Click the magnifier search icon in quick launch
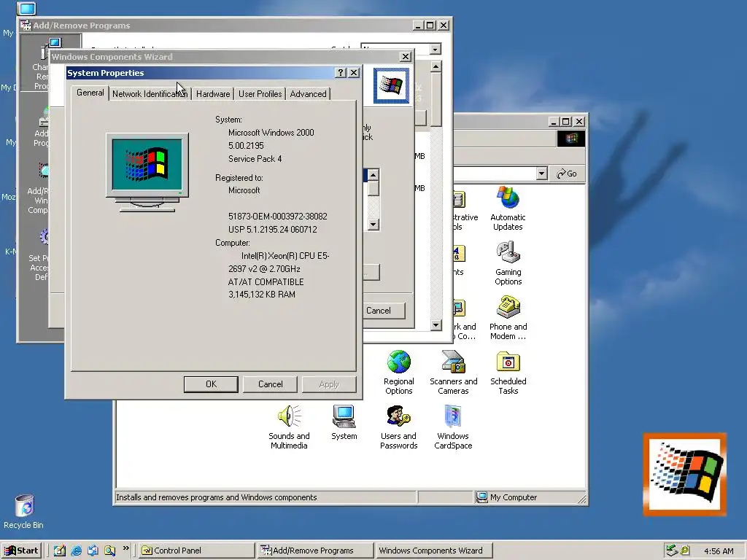The width and height of the screenshot is (747, 560). 109,551
